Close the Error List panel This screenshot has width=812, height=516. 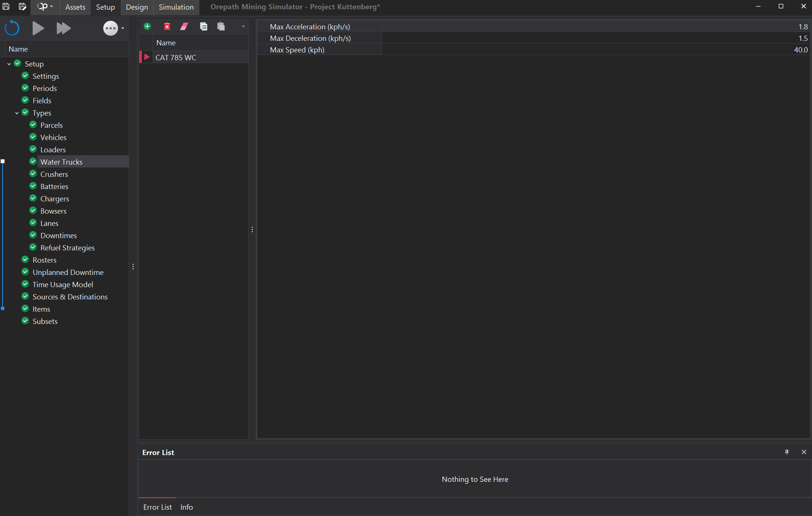tap(804, 452)
